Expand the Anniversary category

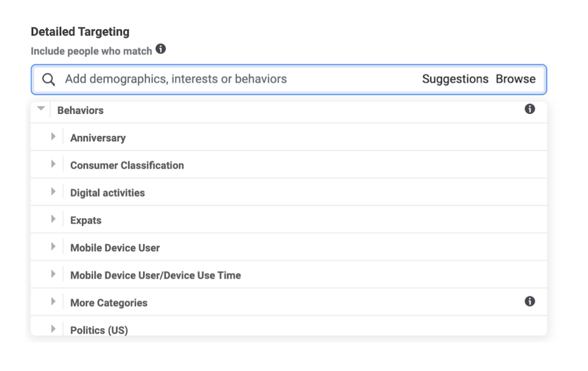pyautogui.click(x=53, y=137)
